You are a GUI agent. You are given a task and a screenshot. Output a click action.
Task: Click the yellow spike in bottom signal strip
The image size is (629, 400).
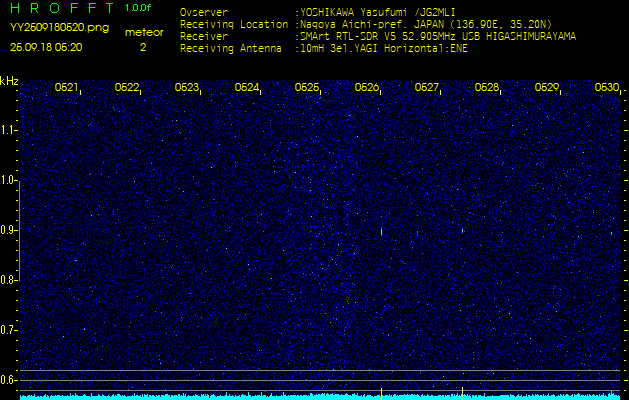pos(462,390)
